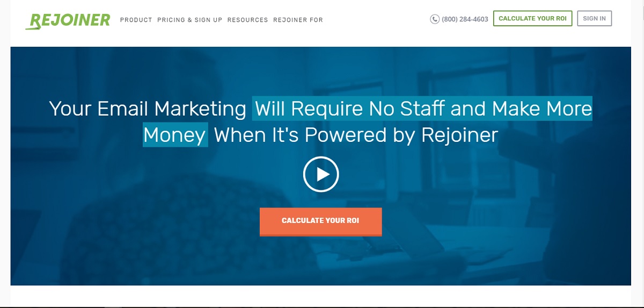Open the Pricing & Sign Up menu item
This screenshot has height=308, width=644.
pyautogui.click(x=190, y=20)
